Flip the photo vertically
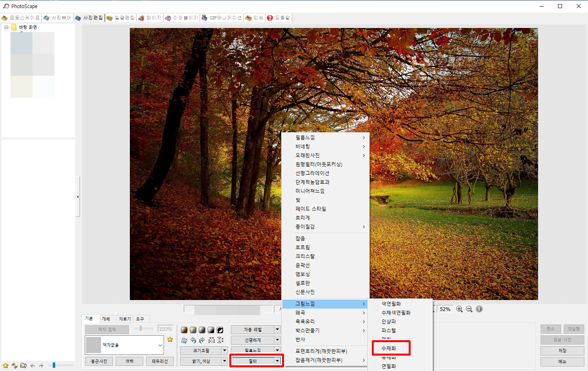Image resolution: width=588 pixels, height=371 pixels. tap(220, 340)
